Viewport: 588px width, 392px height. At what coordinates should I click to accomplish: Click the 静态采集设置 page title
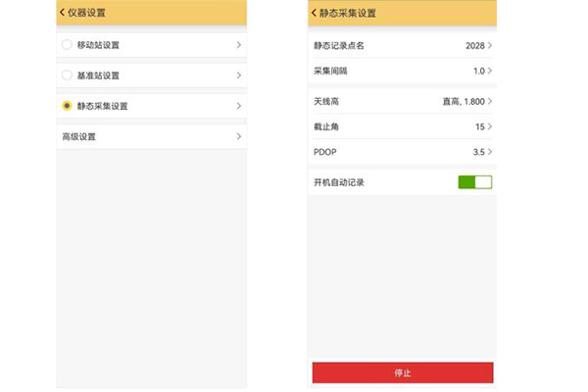[x=348, y=13]
